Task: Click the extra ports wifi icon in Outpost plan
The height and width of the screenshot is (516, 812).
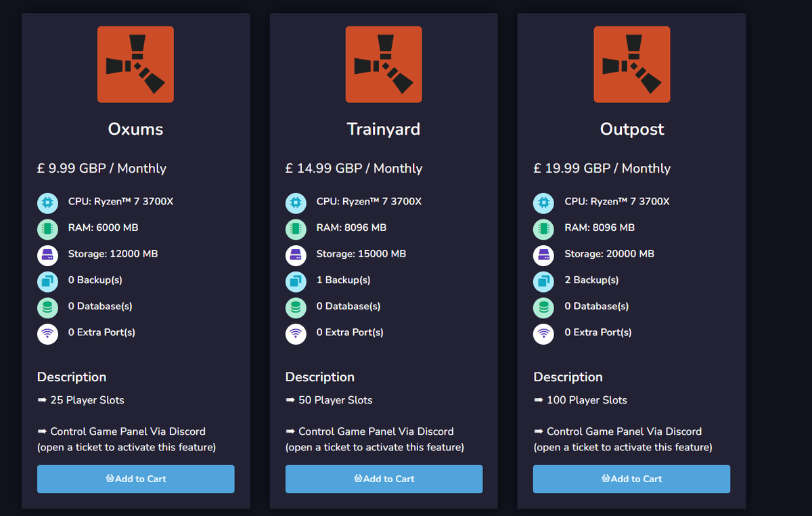Action: [544, 333]
